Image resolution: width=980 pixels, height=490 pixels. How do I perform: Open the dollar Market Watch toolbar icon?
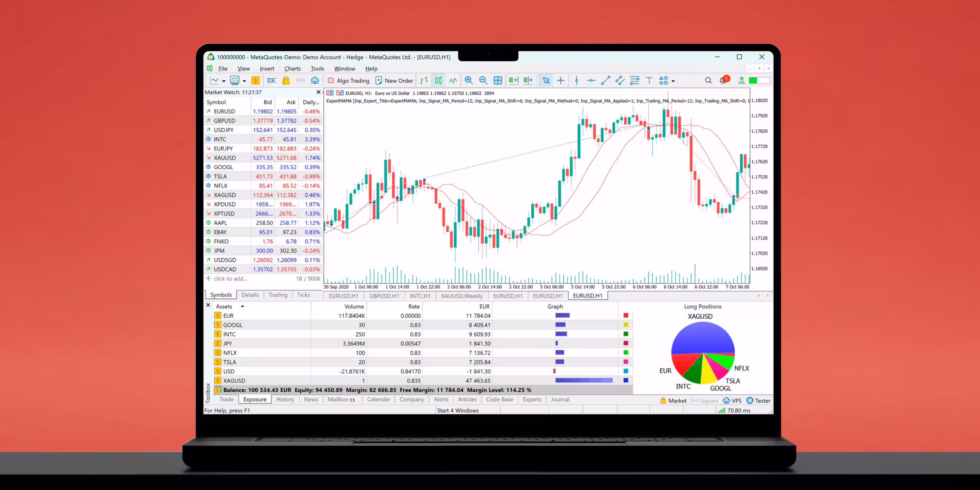(x=255, y=80)
